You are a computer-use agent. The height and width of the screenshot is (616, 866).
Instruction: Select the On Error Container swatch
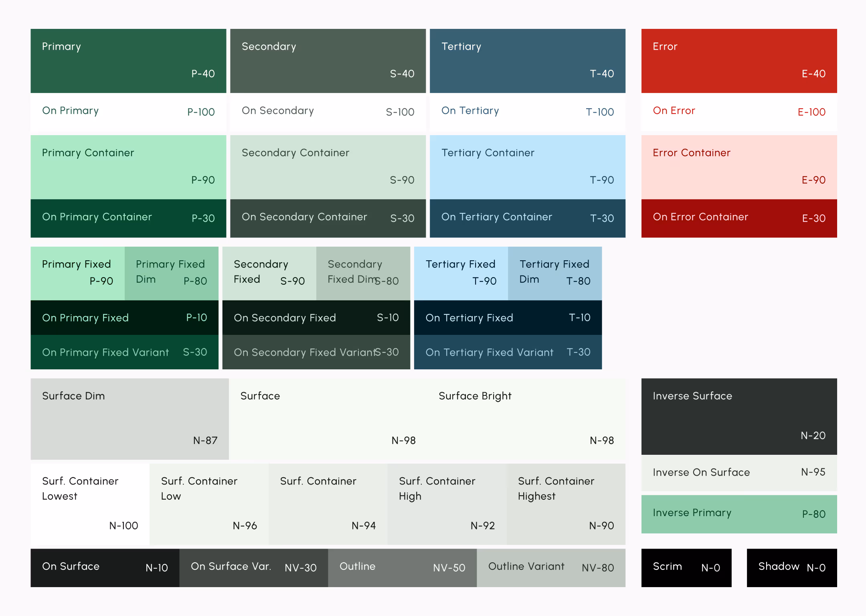click(x=739, y=218)
